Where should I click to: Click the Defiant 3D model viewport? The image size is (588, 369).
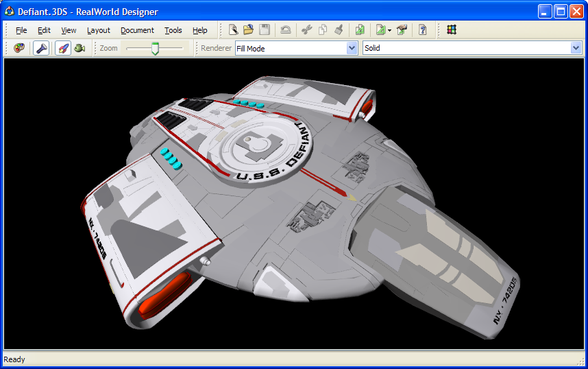[x=294, y=204]
